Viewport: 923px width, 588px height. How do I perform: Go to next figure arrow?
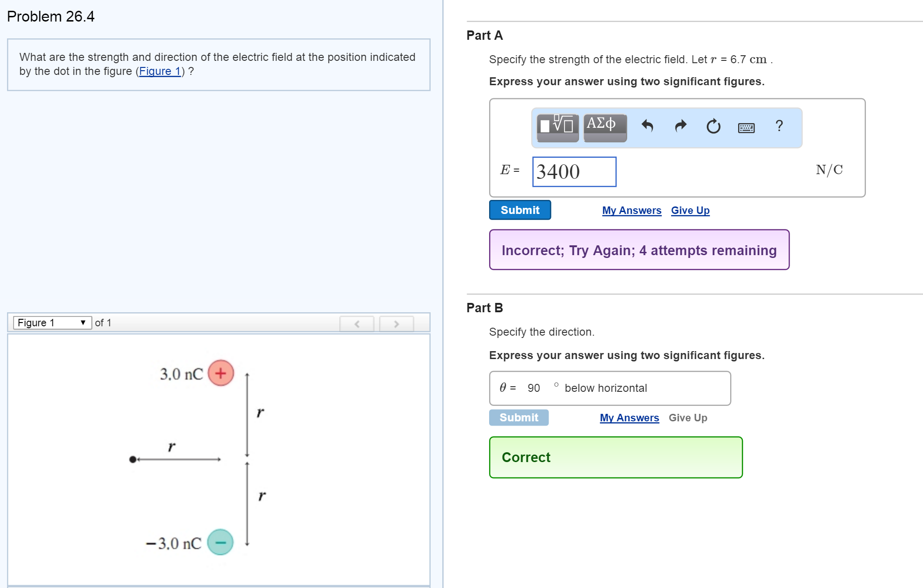tap(396, 323)
